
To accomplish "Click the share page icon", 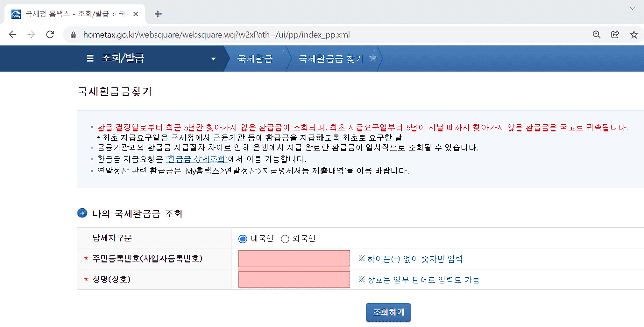I will [615, 35].
